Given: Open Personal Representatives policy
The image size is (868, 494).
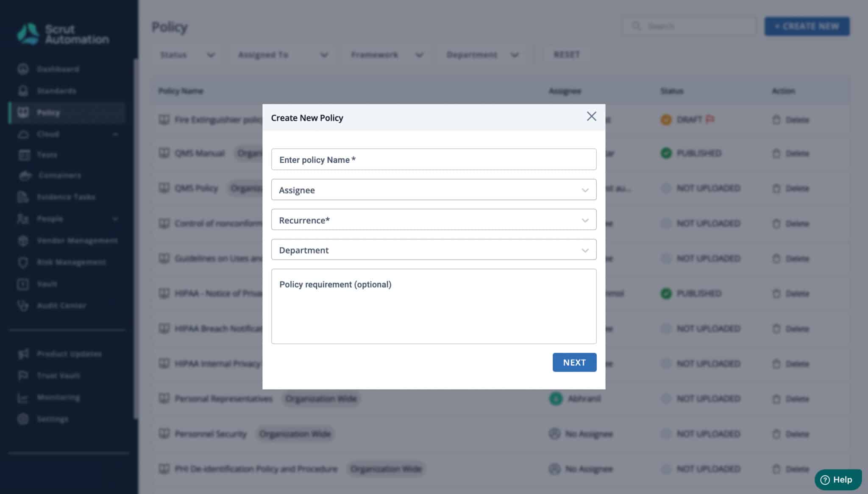Looking at the screenshot, I should click(x=223, y=399).
